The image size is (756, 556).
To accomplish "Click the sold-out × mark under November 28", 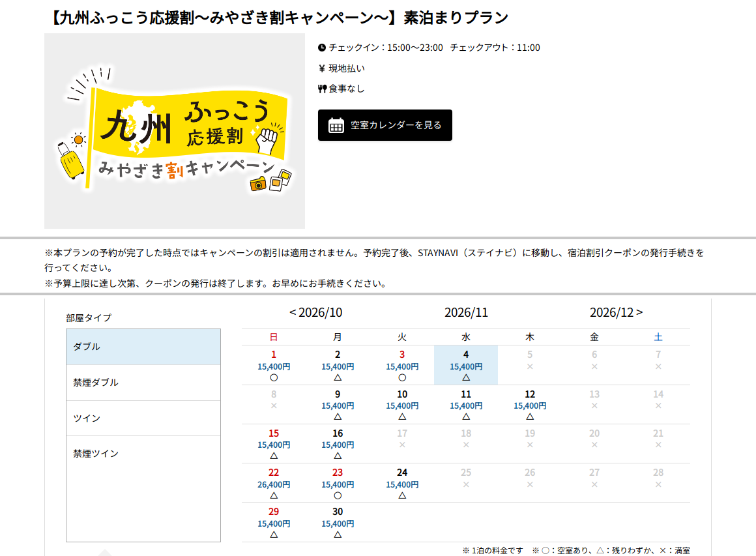I will tap(658, 484).
